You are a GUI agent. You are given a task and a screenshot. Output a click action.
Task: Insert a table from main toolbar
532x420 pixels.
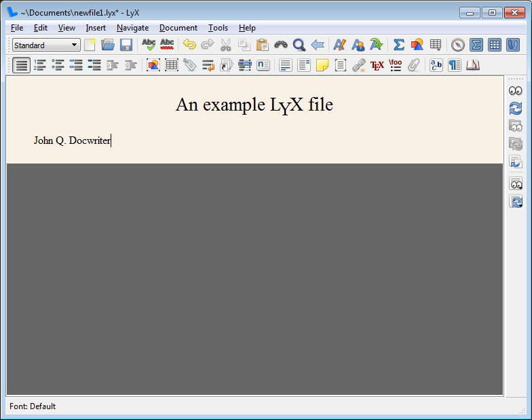pos(436,45)
